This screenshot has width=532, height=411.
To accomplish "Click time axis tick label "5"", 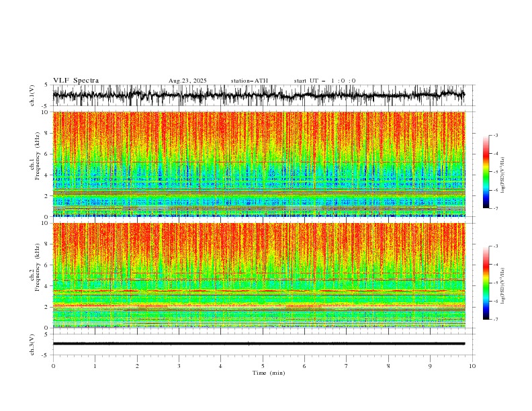I will click(x=263, y=366).
